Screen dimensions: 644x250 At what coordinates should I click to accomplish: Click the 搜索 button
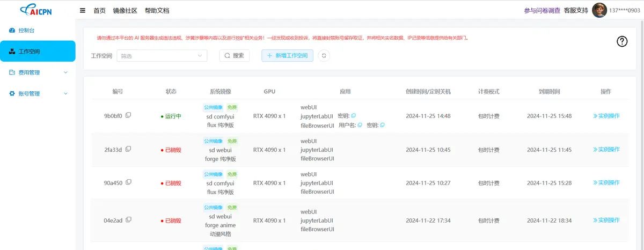[x=235, y=55]
